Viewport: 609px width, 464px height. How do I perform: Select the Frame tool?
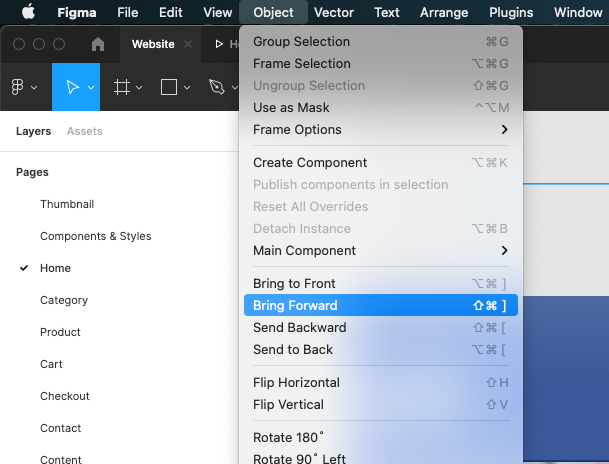pos(122,87)
